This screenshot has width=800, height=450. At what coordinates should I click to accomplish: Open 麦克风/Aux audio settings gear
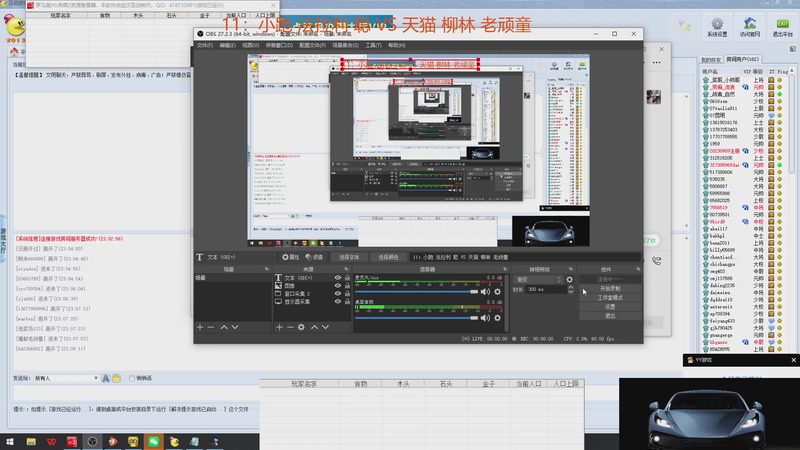click(x=497, y=291)
